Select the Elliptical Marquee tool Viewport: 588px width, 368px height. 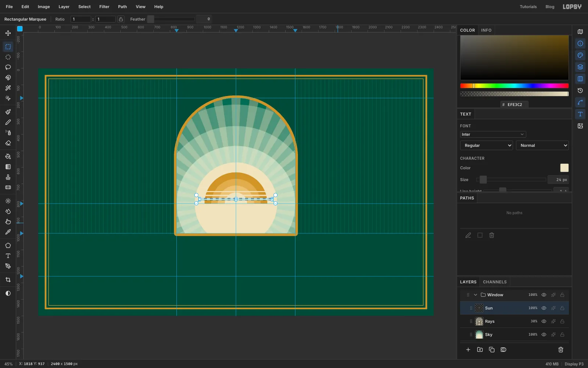[x=8, y=57]
